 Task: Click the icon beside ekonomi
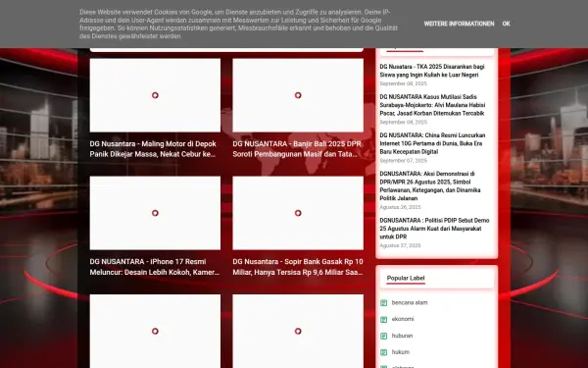383,319
